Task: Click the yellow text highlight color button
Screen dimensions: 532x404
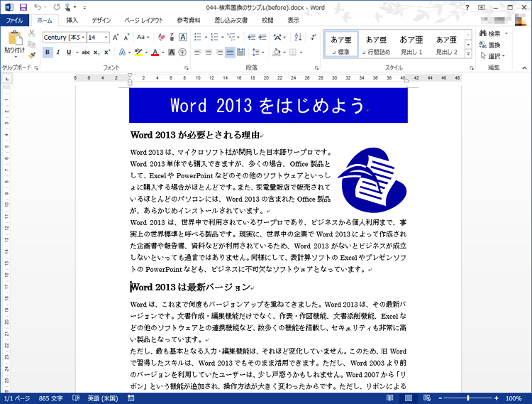Action: [138, 53]
